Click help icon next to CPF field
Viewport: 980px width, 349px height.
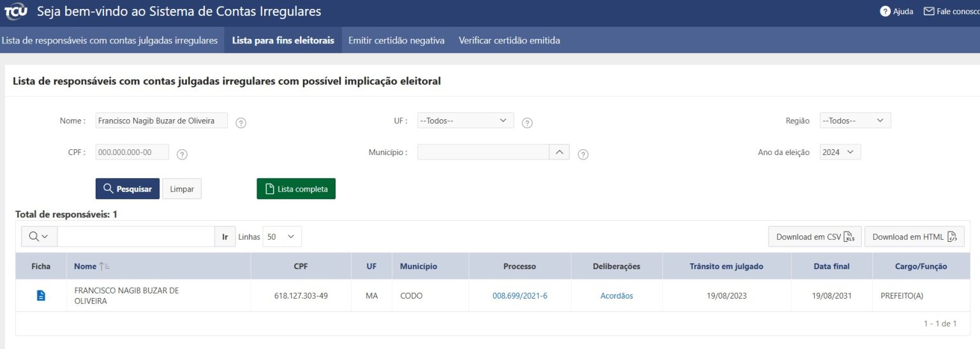click(x=182, y=154)
